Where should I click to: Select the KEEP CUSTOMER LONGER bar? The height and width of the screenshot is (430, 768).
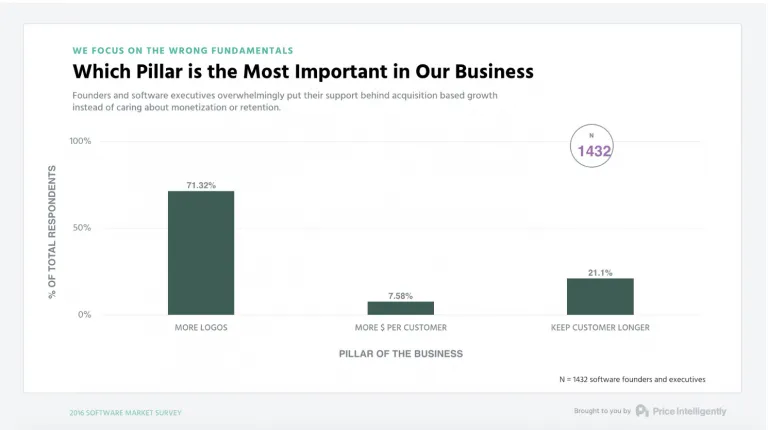pos(600,296)
